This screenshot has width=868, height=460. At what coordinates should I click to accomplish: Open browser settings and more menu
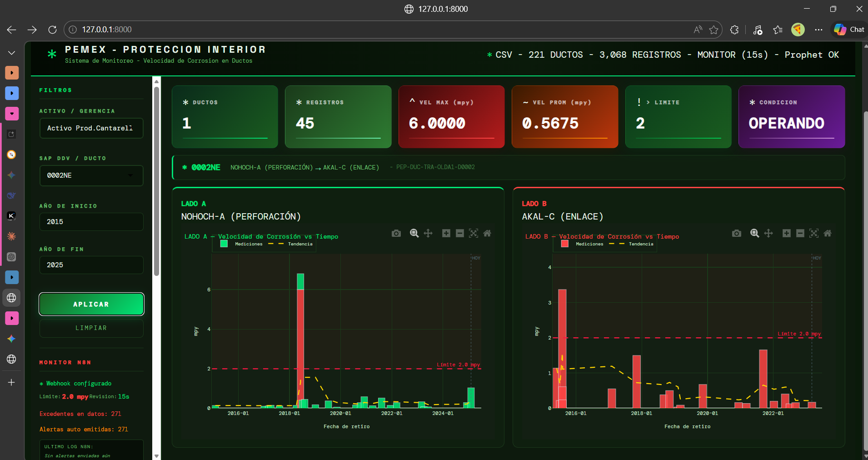(818, 30)
